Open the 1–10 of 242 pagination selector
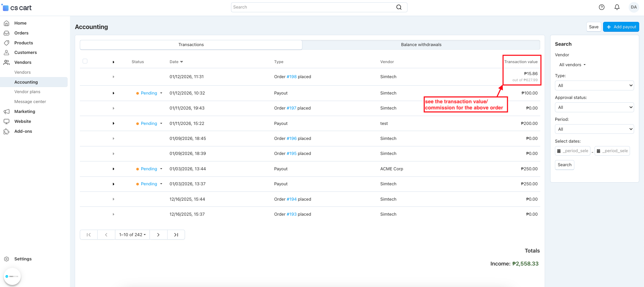Image resolution: width=644 pixels, height=287 pixels. pos(132,235)
